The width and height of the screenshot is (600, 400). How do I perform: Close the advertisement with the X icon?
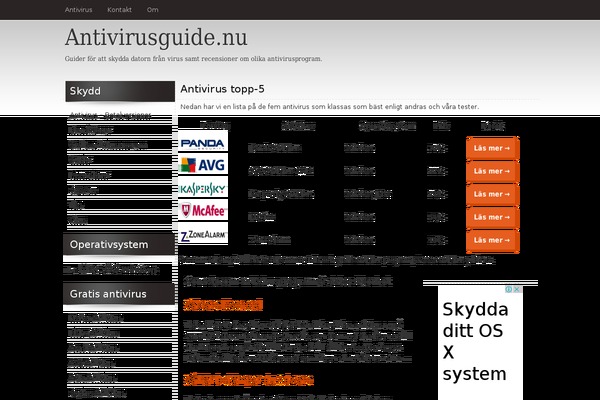tap(516, 289)
